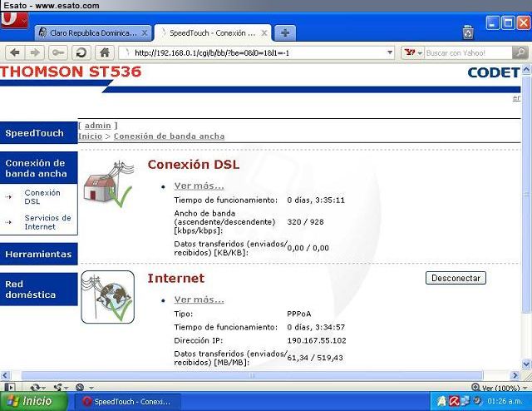Click the letter A tray icon
Screen dimensions: 532x411
[441, 402]
